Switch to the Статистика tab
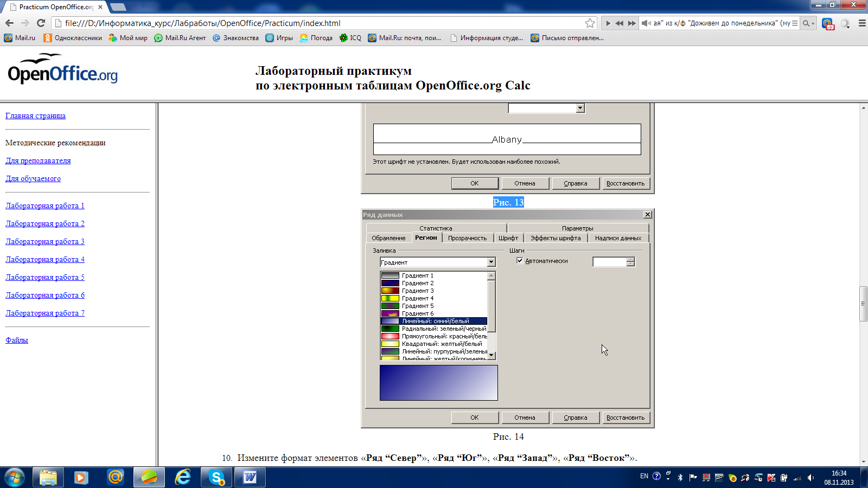Viewport: 868px width, 488px height. click(436, 228)
